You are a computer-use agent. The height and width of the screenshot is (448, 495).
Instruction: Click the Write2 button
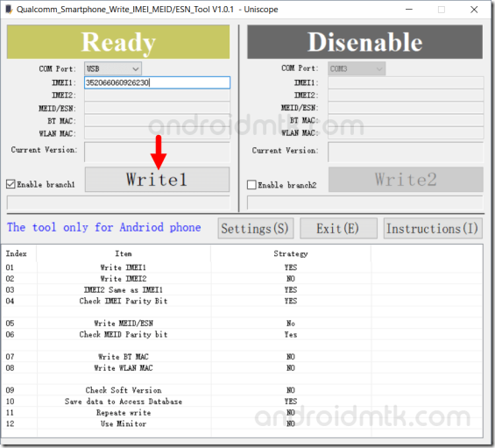tap(406, 180)
